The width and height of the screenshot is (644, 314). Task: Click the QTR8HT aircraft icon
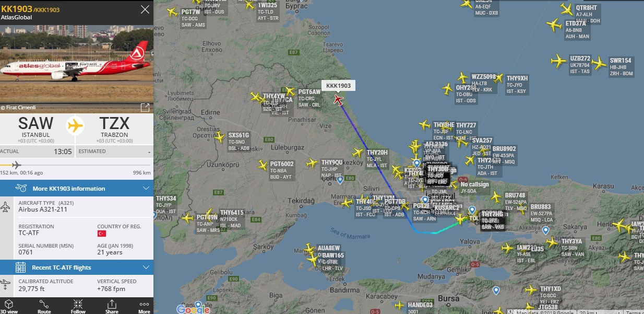pyautogui.click(x=566, y=9)
